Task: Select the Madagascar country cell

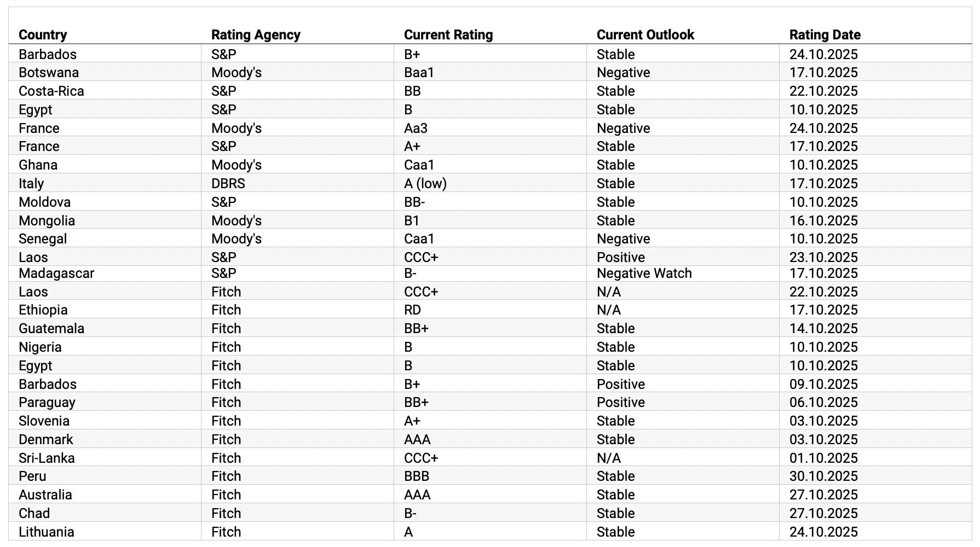Action: coord(56,273)
